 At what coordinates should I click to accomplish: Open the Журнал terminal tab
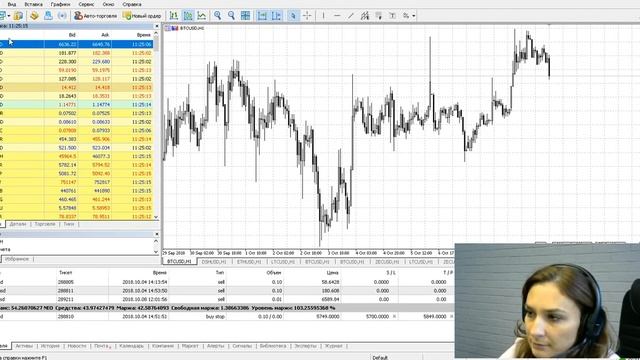[333, 346]
